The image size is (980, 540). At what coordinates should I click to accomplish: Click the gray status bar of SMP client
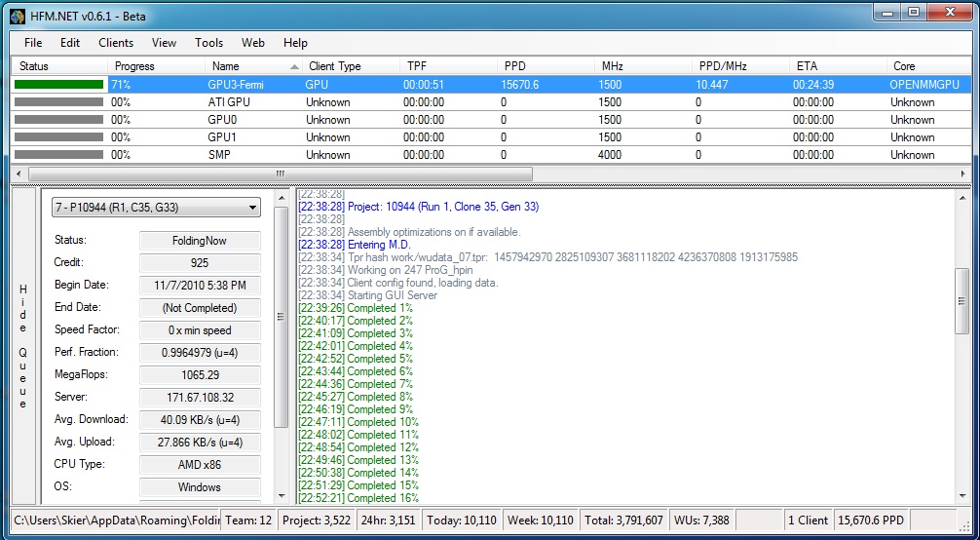tap(58, 155)
